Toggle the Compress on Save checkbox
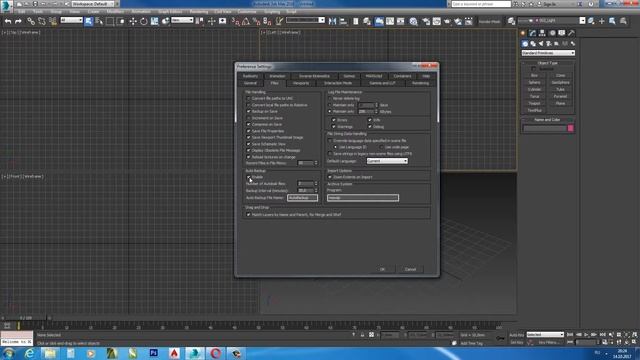Viewport: 640px width, 360px height. pos(248,124)
